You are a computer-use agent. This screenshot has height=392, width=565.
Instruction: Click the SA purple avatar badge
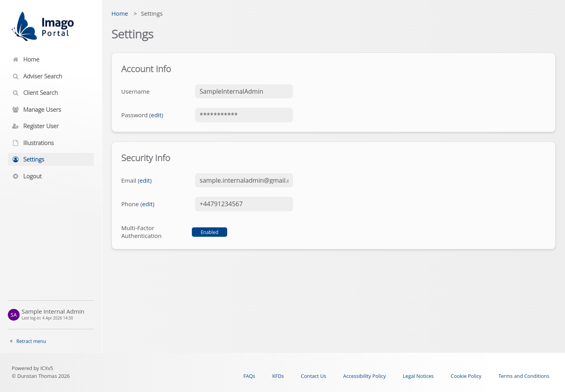tap(14, 315)
